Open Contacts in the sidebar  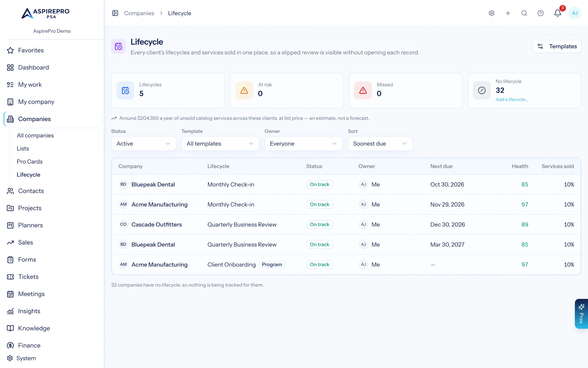31,191
